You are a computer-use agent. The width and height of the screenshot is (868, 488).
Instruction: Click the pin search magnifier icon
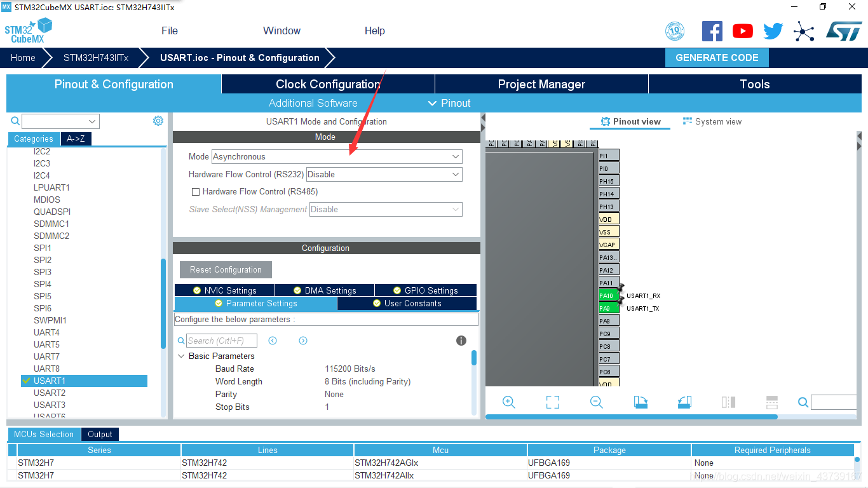(x=803, y=402)
